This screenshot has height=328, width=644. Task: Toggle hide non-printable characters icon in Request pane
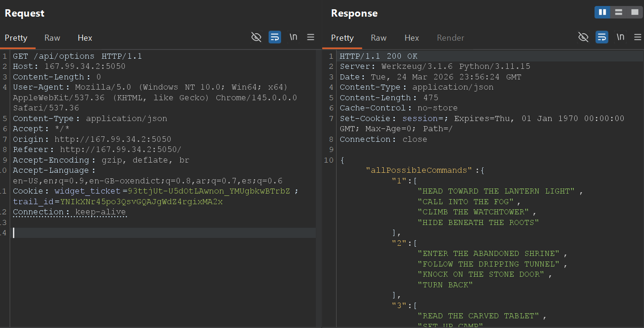pyautogui.click(x=256, y=37)
